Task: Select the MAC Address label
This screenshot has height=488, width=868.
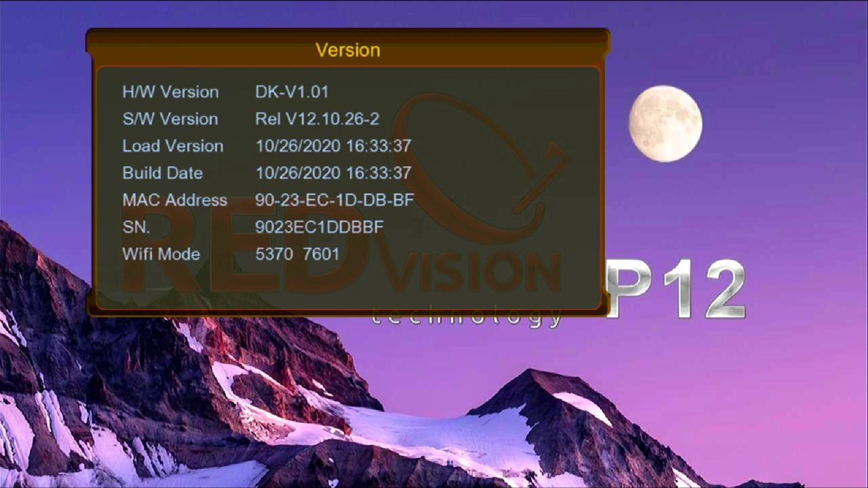Action: tap(174, 201)
